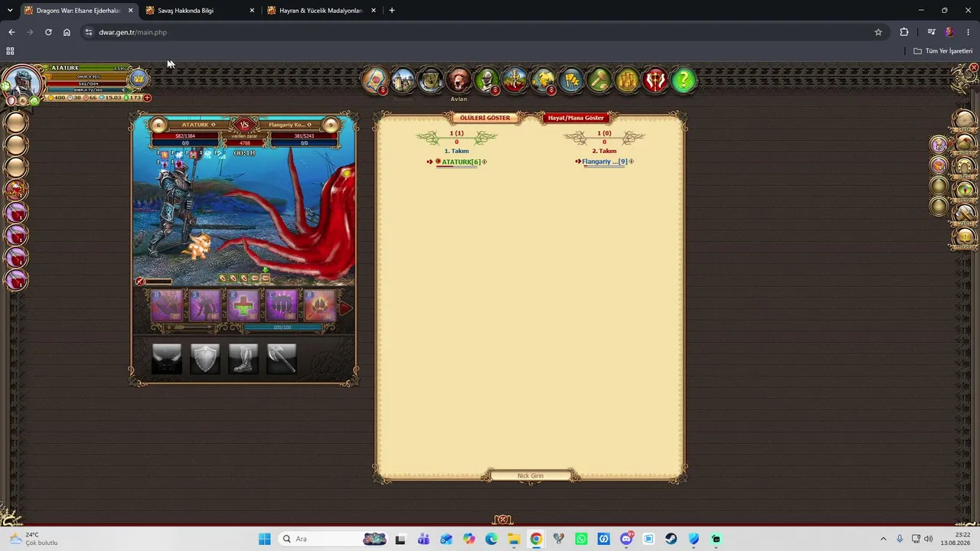Image resolution: width=980 pixels, height=551 pixels.
Task: Open the Flangariy ...[9] enemy link
Action: 604,161
